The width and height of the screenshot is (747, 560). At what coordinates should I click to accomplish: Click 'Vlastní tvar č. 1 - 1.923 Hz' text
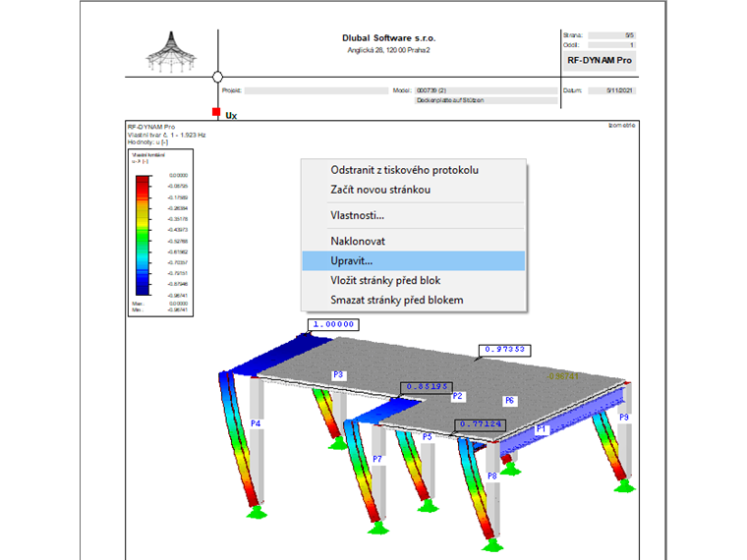click(167, 135)
